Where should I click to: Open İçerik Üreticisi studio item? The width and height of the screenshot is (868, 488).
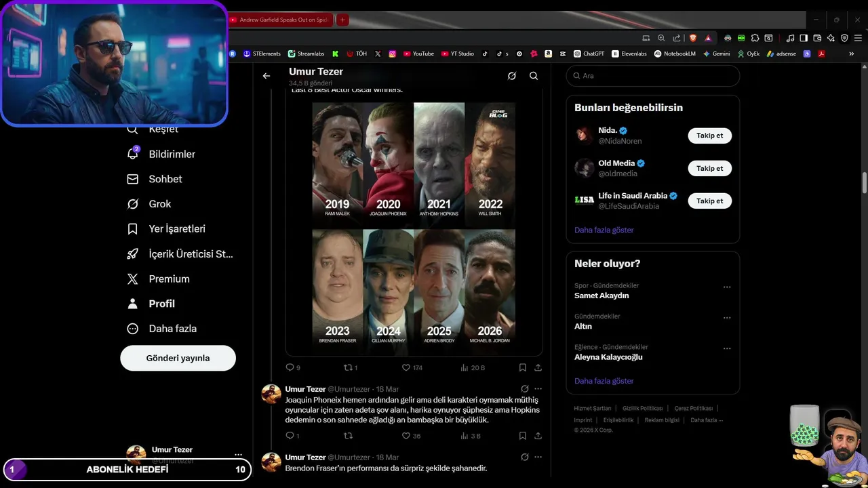tap(180, 254)
